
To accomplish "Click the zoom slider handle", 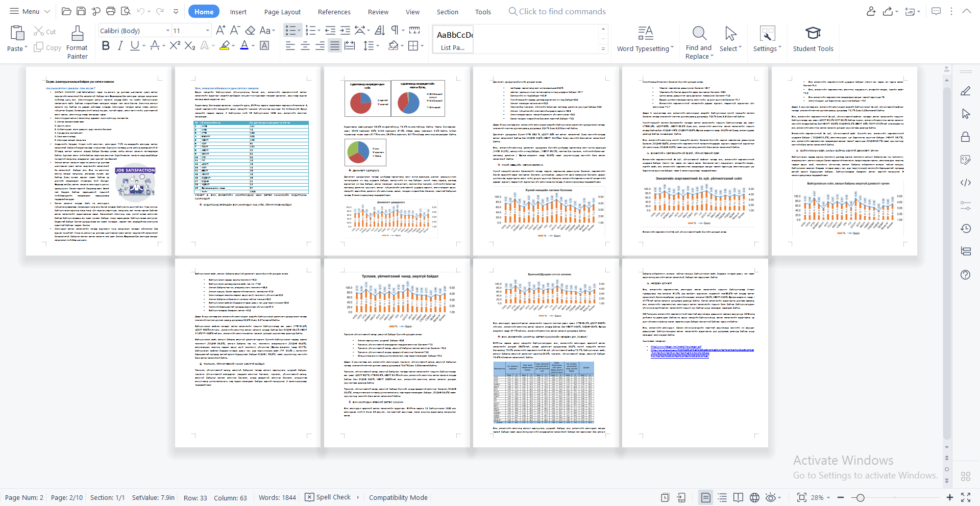I will point(861,497).
